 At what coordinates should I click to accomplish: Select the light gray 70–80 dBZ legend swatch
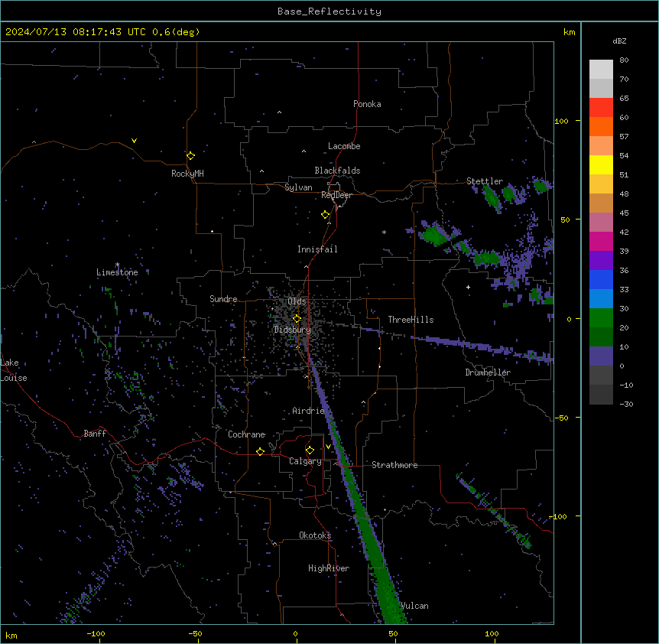[601, 70]
